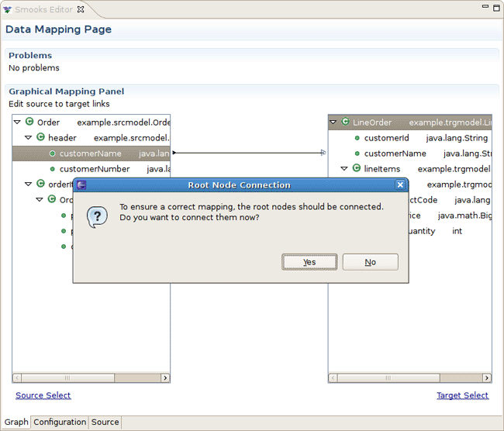
Task: Switch to the Configuration tab
Action: tap(60, 422)
